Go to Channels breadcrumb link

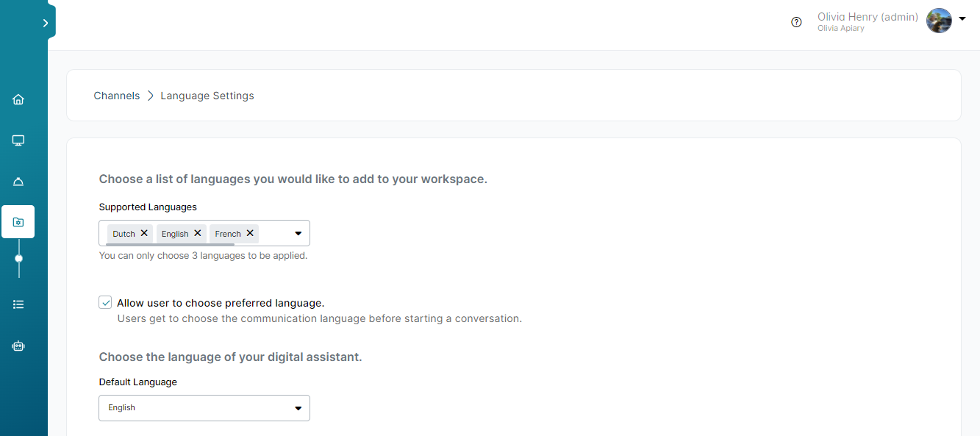117,96
